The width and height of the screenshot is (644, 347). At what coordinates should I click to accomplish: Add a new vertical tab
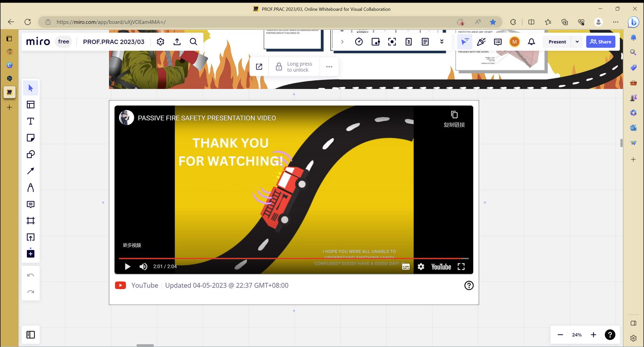pos(9,107)
